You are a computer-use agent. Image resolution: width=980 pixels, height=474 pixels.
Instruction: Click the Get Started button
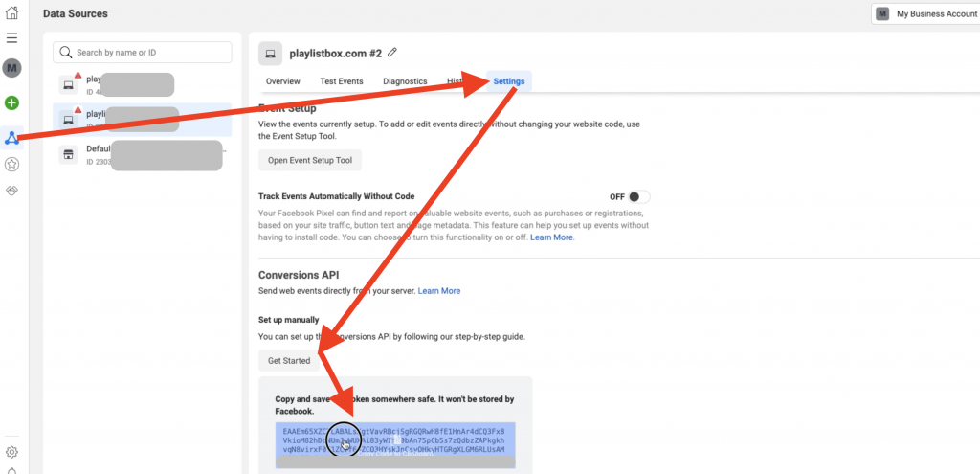pos(289,361)
